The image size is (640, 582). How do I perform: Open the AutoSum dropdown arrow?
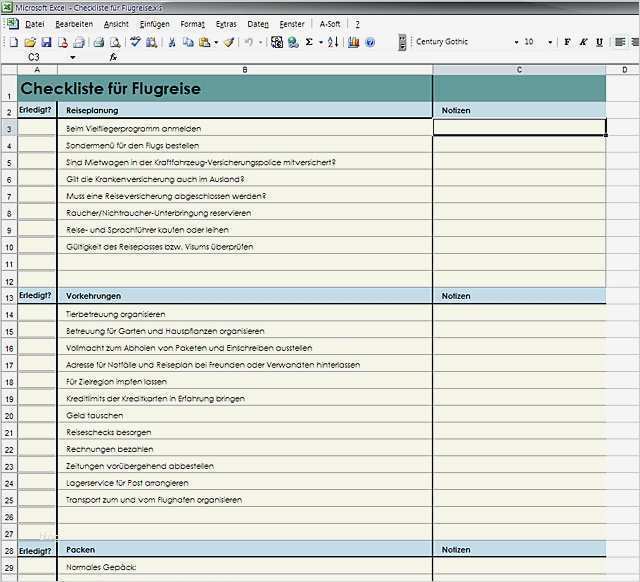tap(321, 42)
